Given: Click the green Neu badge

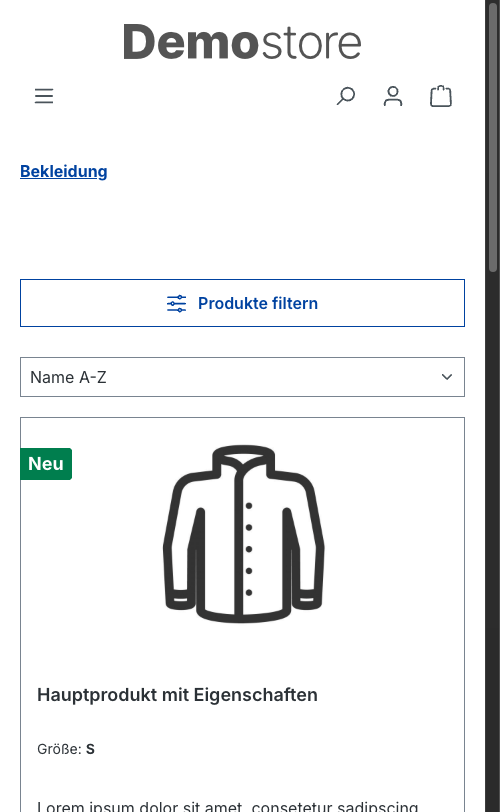Looking at the screenshot, I should click(46, 464).
